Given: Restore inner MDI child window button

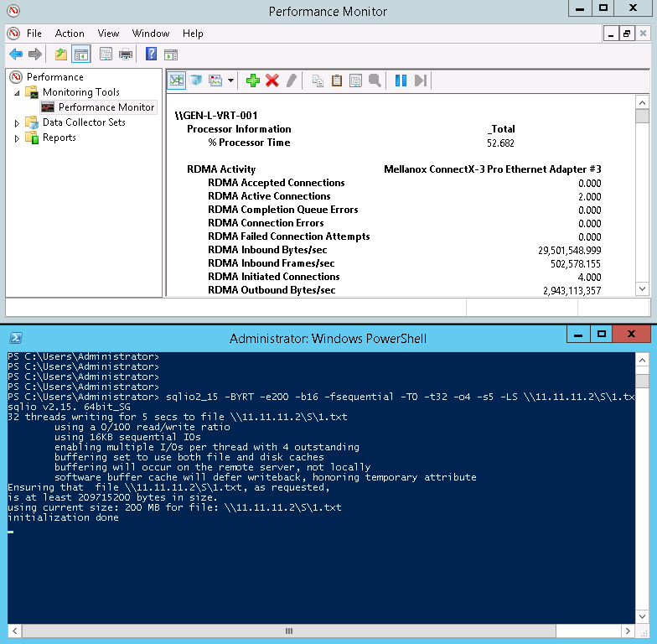Looking at the screenshot, I should point(627,34).
